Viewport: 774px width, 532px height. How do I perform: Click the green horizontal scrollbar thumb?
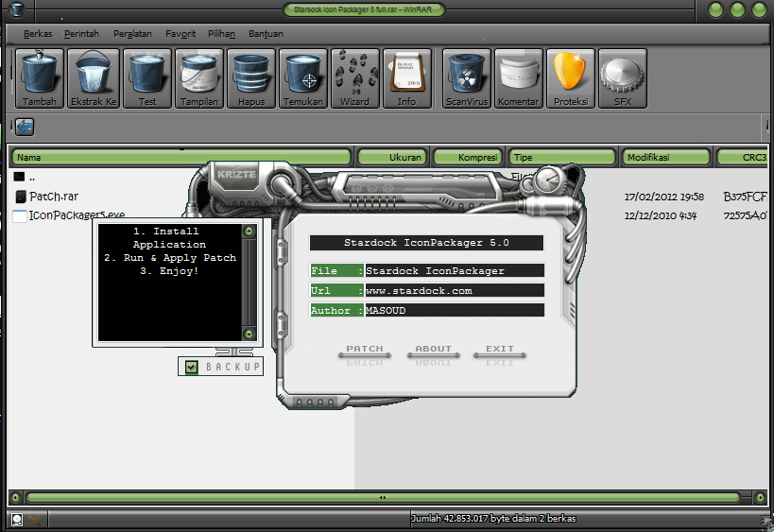coord(383,497)
